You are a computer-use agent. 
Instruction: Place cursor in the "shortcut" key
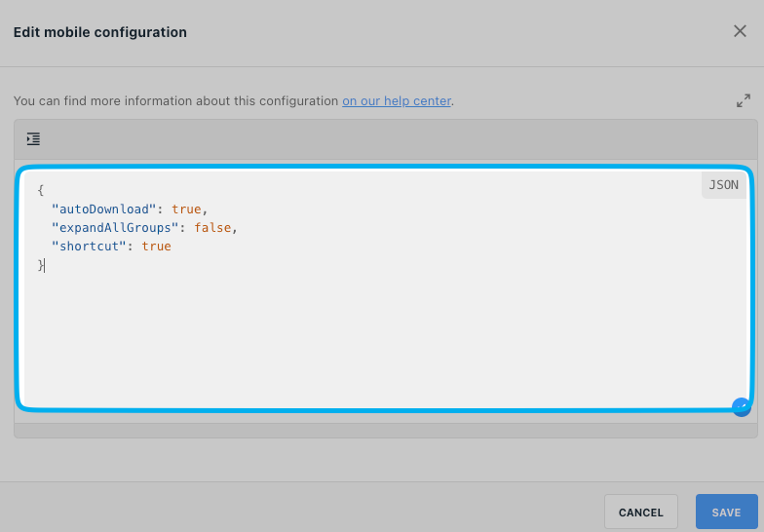(90, 246)
